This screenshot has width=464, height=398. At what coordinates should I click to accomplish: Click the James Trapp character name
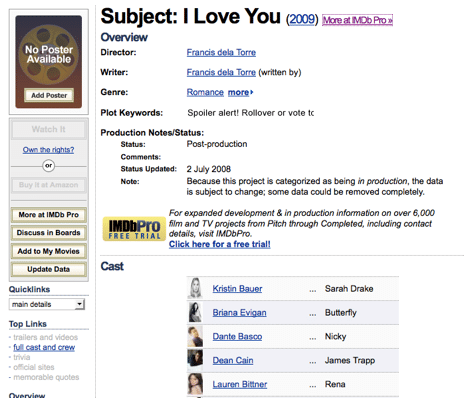tap(350, 360)
